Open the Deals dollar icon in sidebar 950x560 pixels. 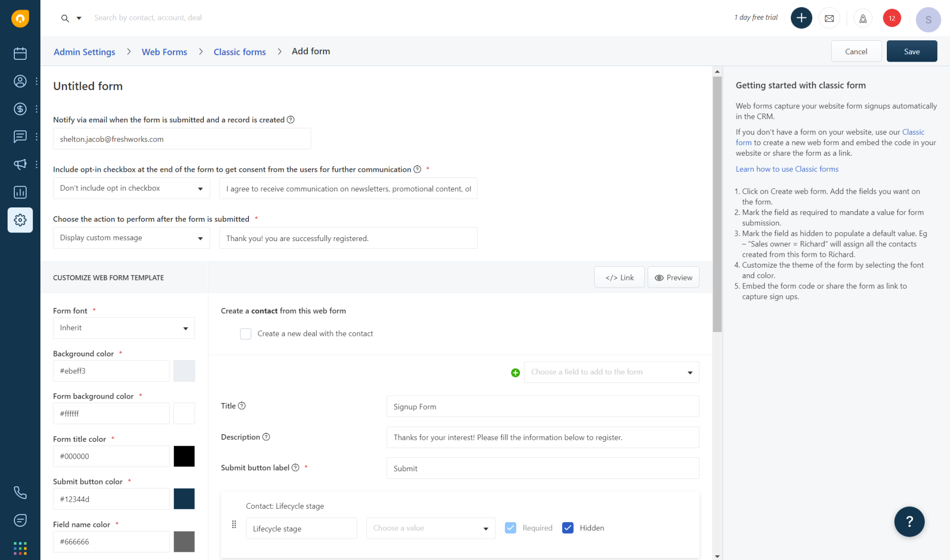tap(20, 109)
